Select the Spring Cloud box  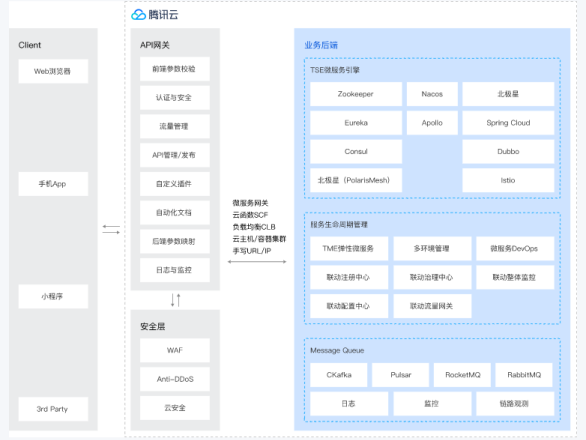click(508, 123)
